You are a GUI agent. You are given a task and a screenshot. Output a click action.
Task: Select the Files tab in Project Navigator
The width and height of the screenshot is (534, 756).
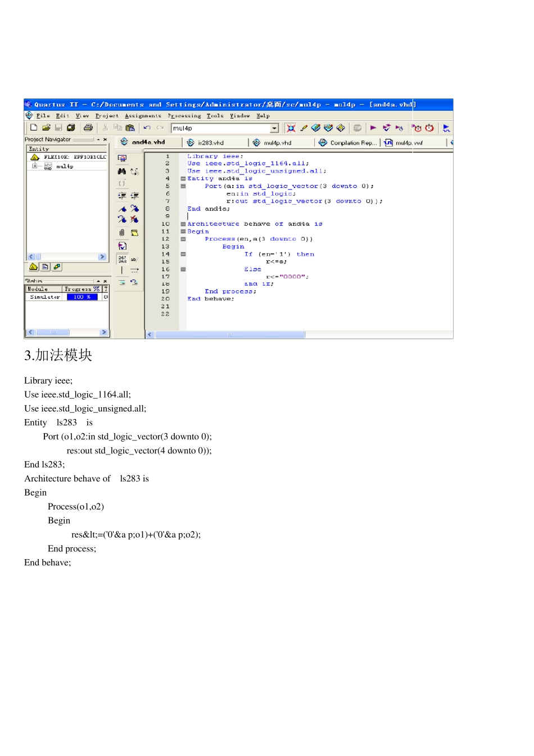(x=46, y=267)
